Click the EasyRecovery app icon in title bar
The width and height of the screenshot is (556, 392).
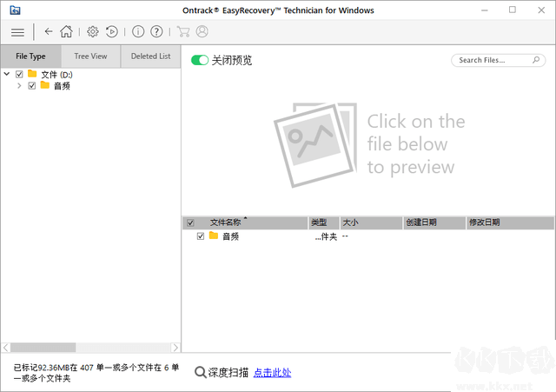pos(15,10)
